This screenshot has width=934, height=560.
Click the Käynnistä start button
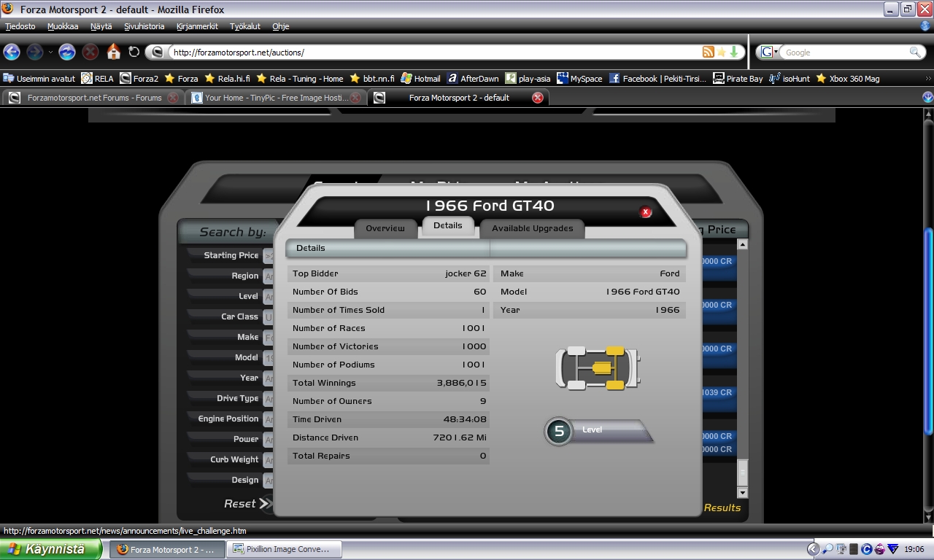pos(50,549)
